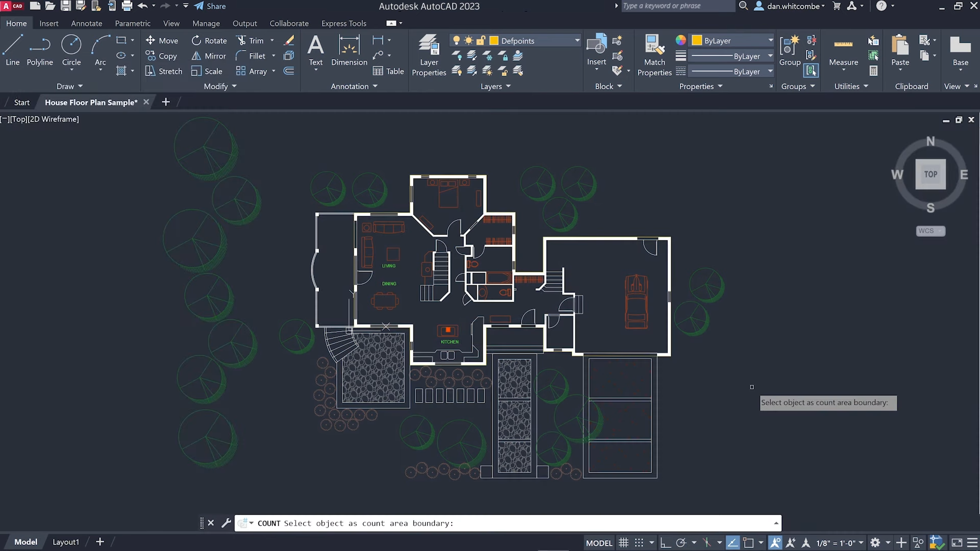Viewport: 980px width, 551px height.
Task: Toggle the Annotation panel expander
Action: 375,86
